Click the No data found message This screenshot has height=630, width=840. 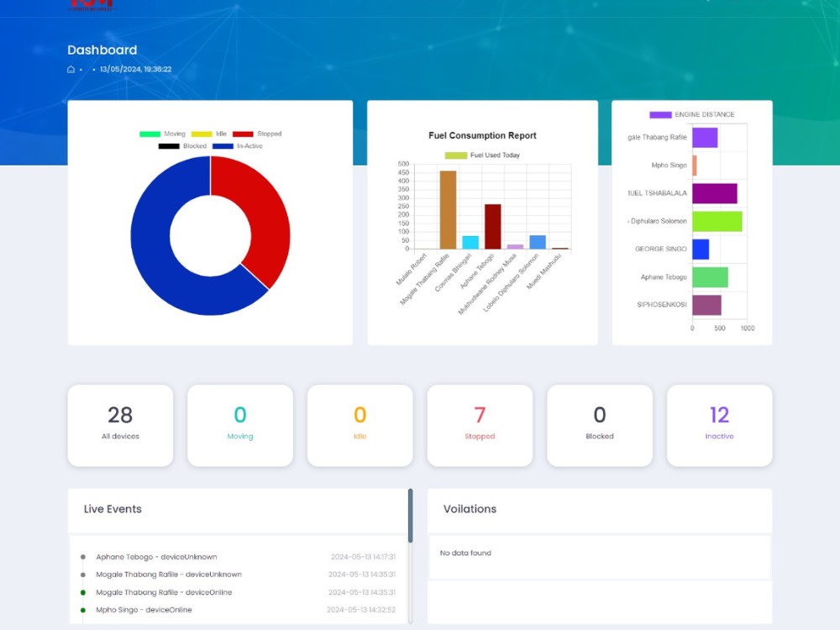465,553
